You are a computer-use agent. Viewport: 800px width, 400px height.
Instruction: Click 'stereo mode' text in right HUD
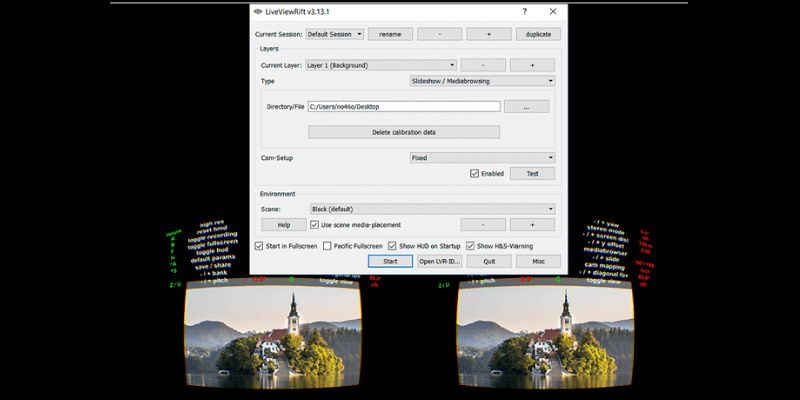[x=605, y=230]
